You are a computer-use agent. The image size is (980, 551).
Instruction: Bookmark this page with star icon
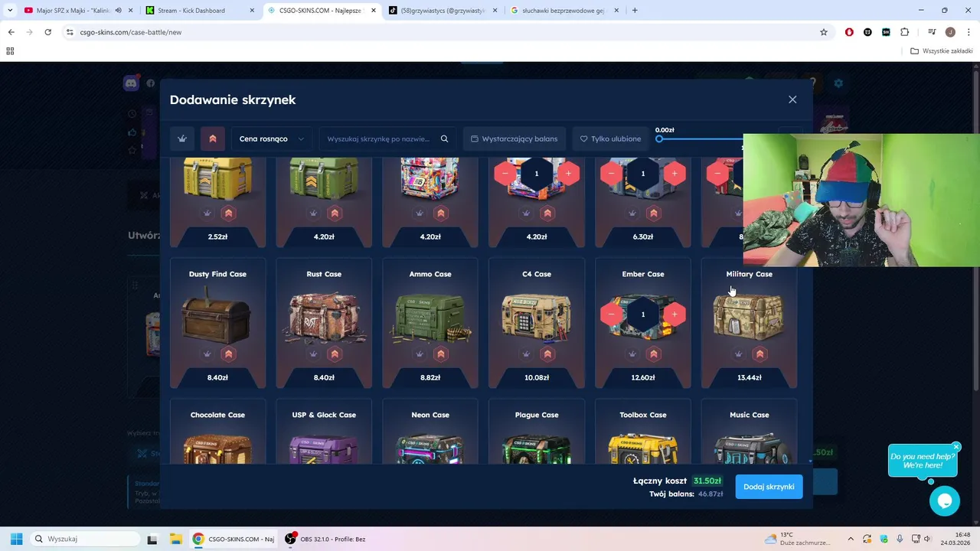[824, 32]
